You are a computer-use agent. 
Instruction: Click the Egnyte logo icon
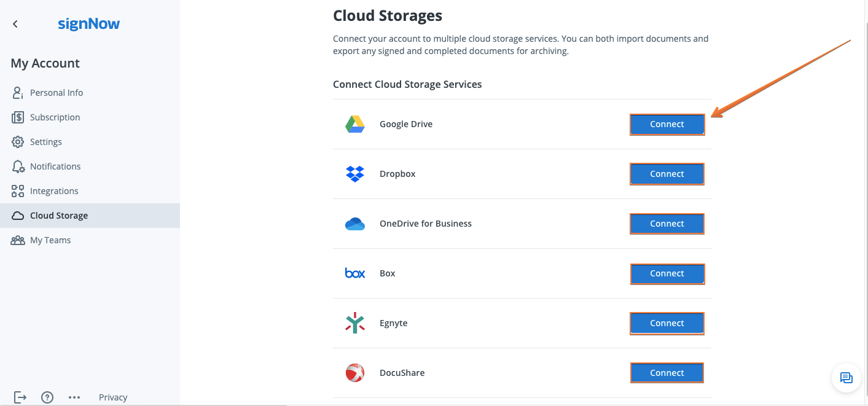355,323
